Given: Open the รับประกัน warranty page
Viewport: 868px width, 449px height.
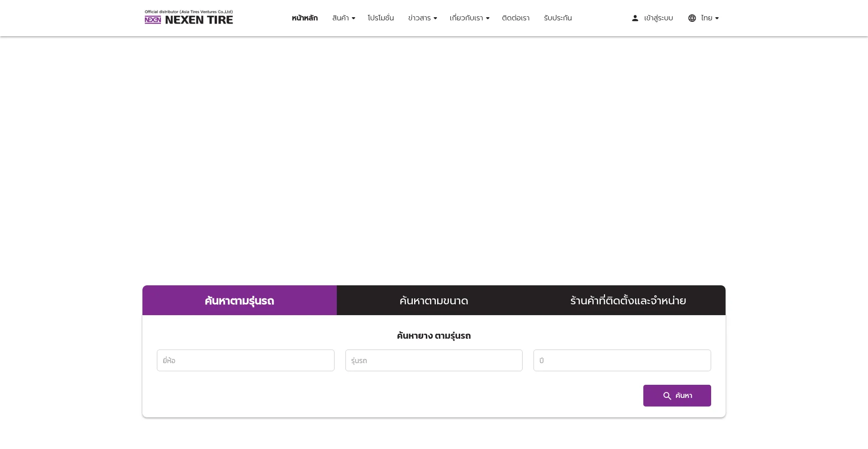Looking at the screenshot, I should click(x=558, y=18).
